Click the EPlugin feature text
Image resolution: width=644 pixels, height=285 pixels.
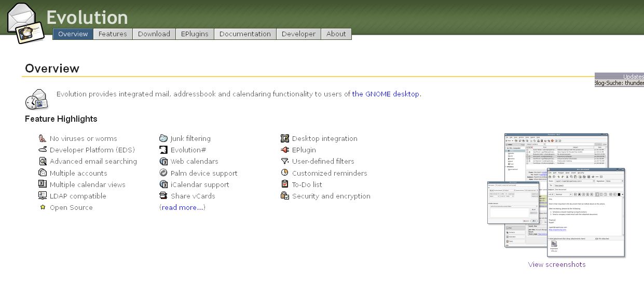pyautogui.click(x=304, y=150)
